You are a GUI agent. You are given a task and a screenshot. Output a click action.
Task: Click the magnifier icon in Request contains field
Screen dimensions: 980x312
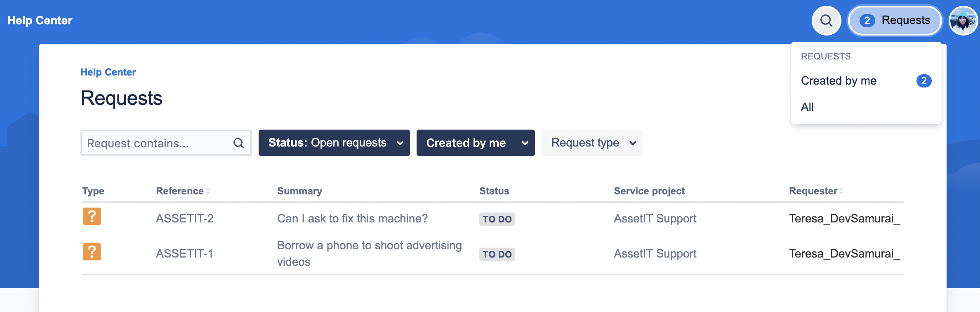(238, 143)
